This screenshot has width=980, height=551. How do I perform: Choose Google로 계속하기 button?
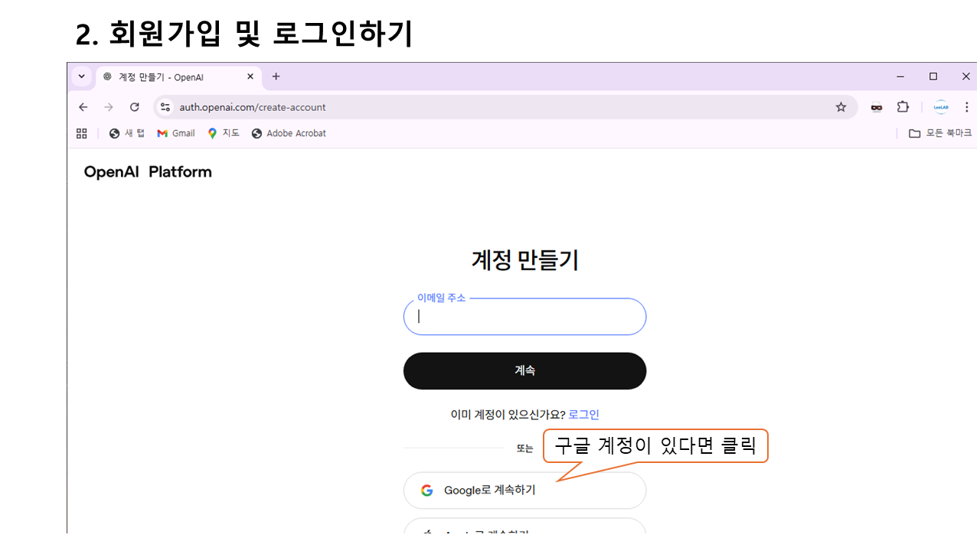(524, 491)
